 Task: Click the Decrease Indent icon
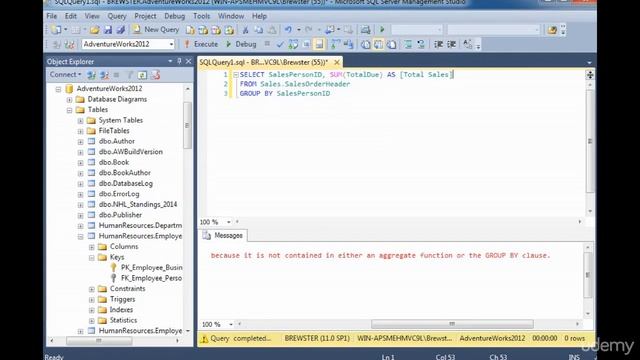tap(438, 44)
